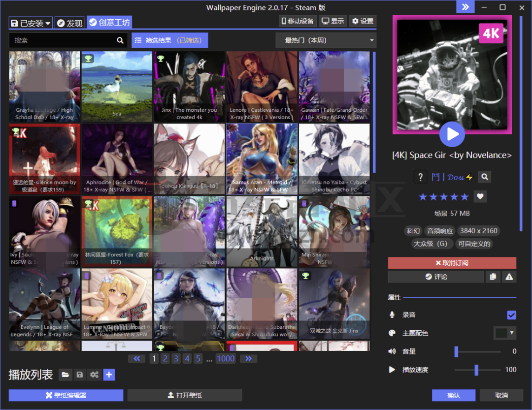Select 林间狐狸-Forest Fox wallpaper thumbnail

[x=117, y=231]
